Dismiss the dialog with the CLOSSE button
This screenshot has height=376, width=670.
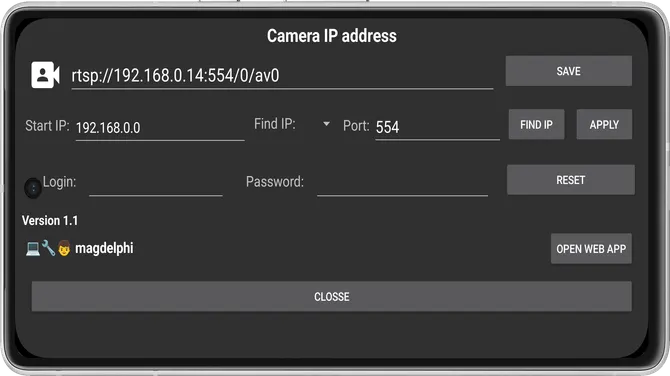click(332, 297)
